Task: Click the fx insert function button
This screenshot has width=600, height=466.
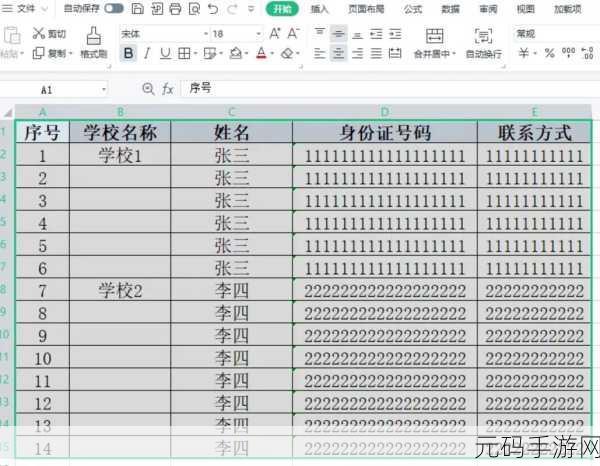Action: [168, 89]
